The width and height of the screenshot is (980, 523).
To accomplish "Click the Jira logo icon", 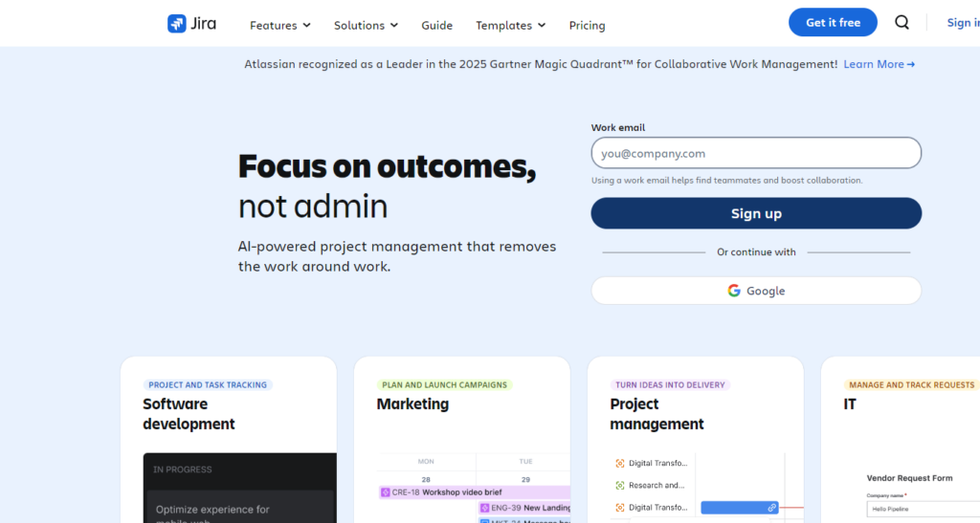I will click(177, 24).
